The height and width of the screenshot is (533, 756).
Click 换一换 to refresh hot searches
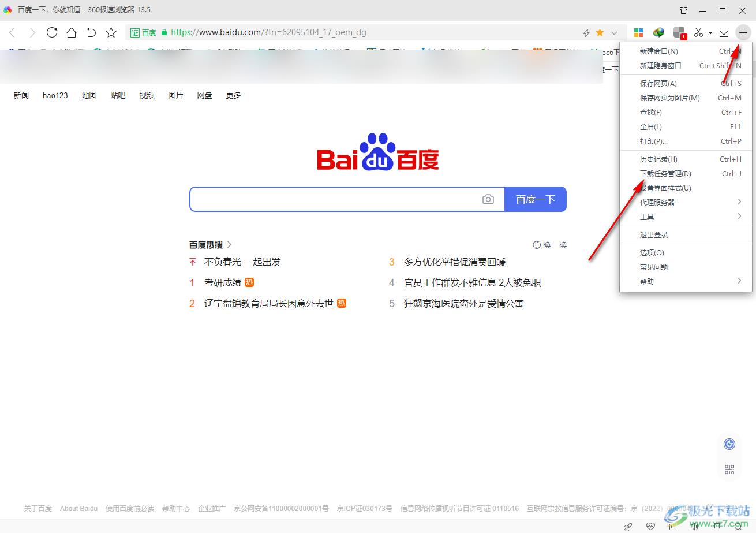click(549, 245)
